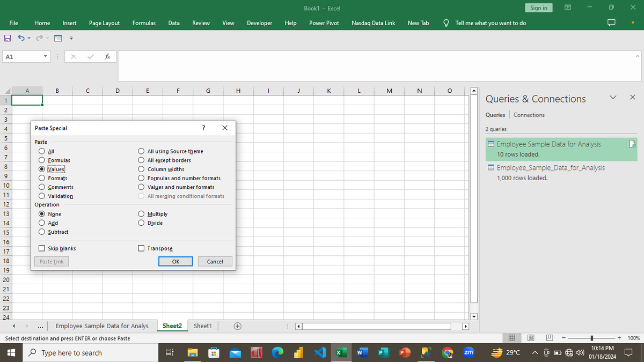Viewport: 644px width, 362px height.
Task: Open Zoom app from taskbar
Action: tap(468, 353)
